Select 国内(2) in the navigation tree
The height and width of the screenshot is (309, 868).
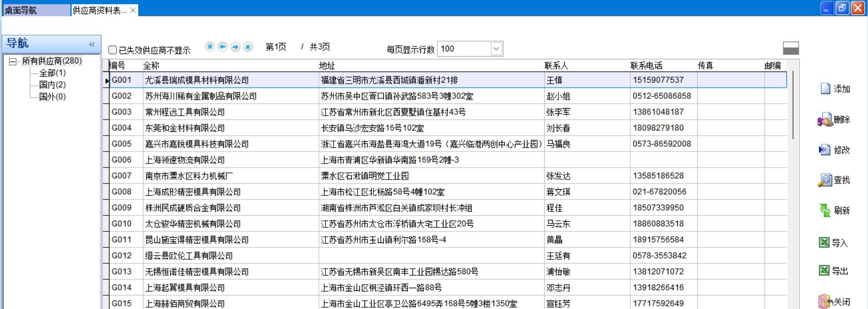coord(52,85)
